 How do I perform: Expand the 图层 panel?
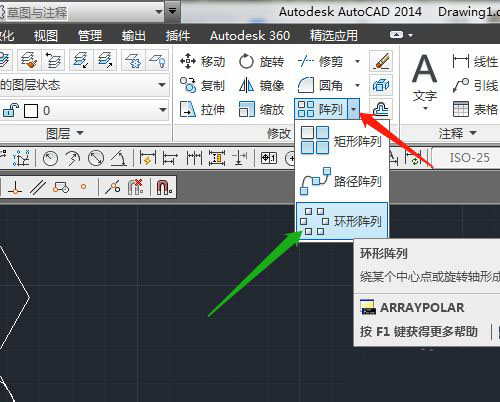[64, 134]
